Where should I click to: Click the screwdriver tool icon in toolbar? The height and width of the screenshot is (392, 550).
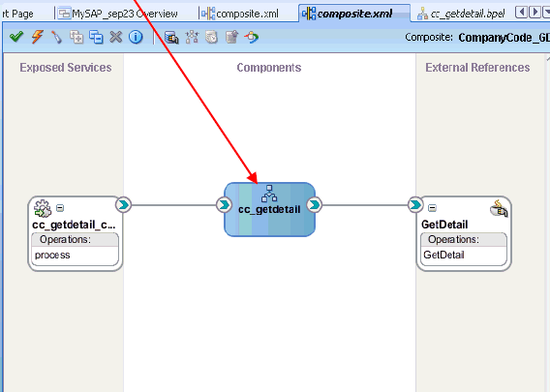[x=56, y=37]
